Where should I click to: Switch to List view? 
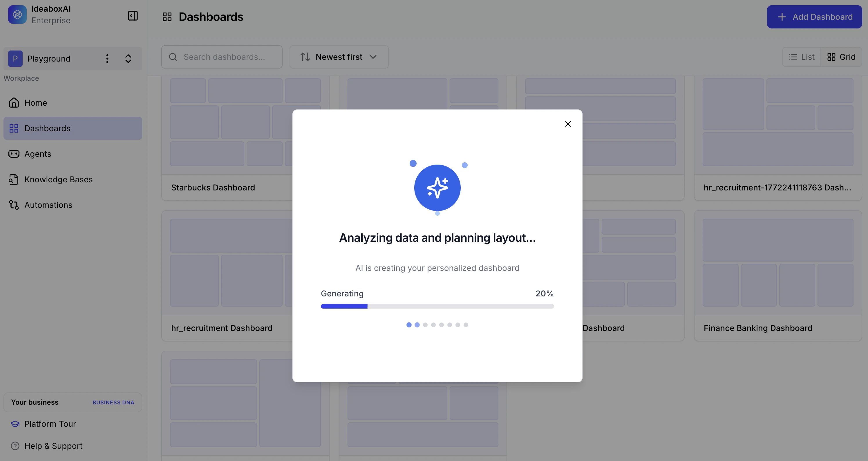(x=802, y=57)
